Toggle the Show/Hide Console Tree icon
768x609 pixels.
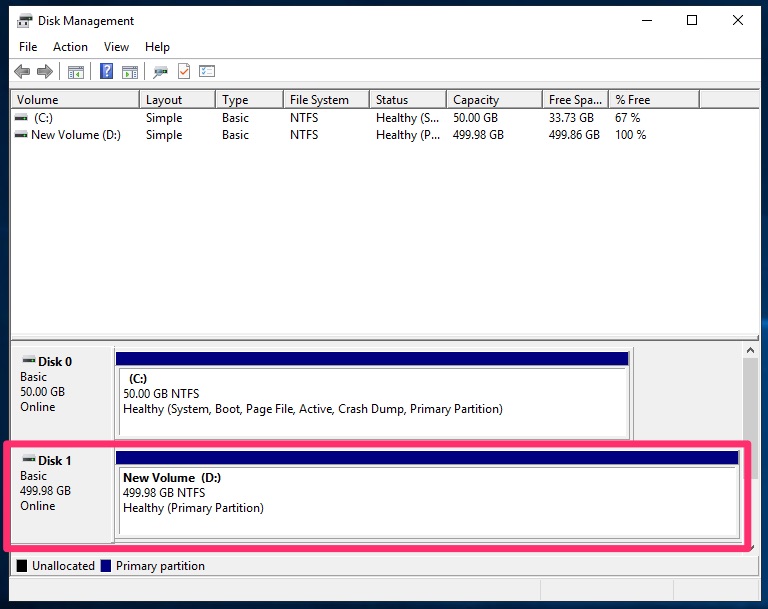75,71
